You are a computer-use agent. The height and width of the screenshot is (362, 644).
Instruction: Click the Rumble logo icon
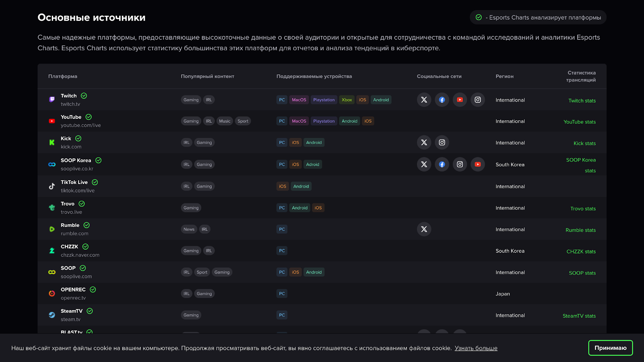click(52, 229)
